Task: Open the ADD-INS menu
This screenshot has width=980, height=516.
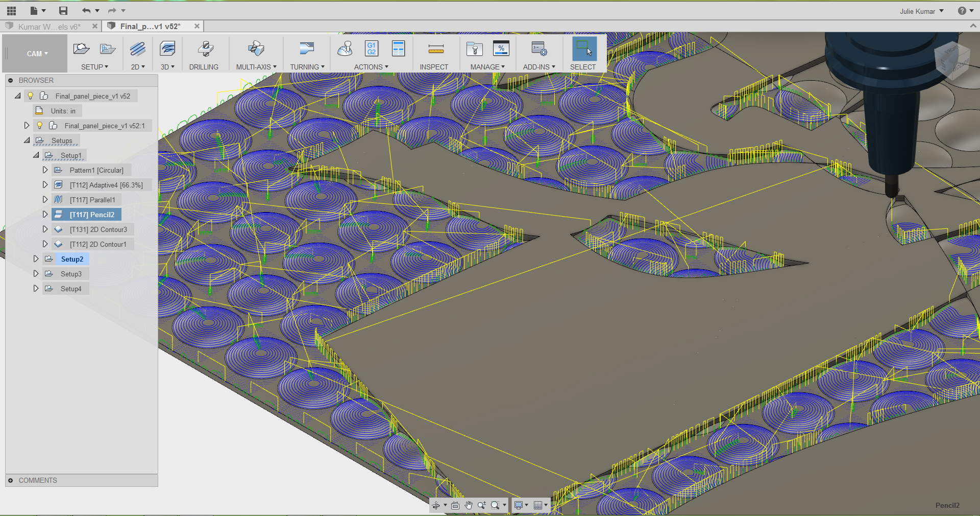Action: point(539,67)
